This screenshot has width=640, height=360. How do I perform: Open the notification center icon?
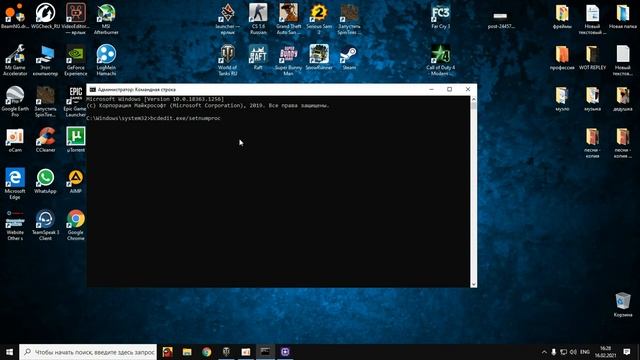627,352
